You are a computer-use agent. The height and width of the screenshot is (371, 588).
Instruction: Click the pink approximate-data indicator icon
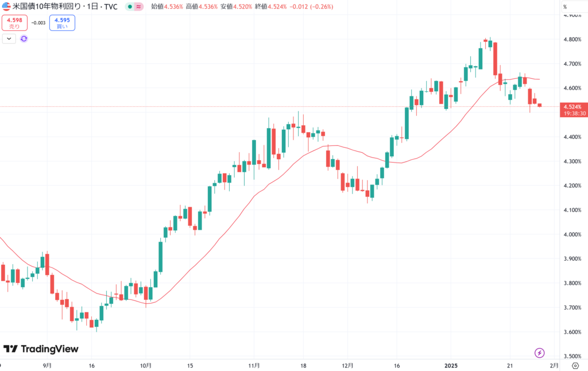140,7
